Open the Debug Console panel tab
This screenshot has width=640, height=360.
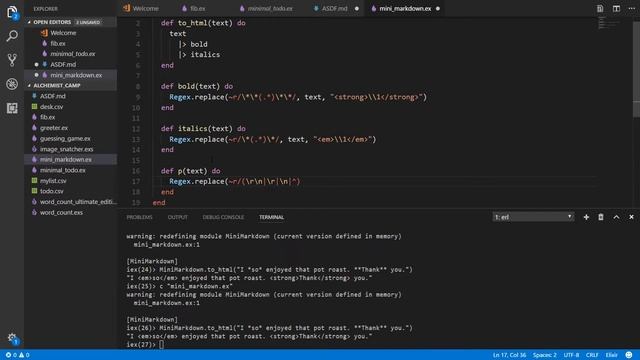coord(223,217)
